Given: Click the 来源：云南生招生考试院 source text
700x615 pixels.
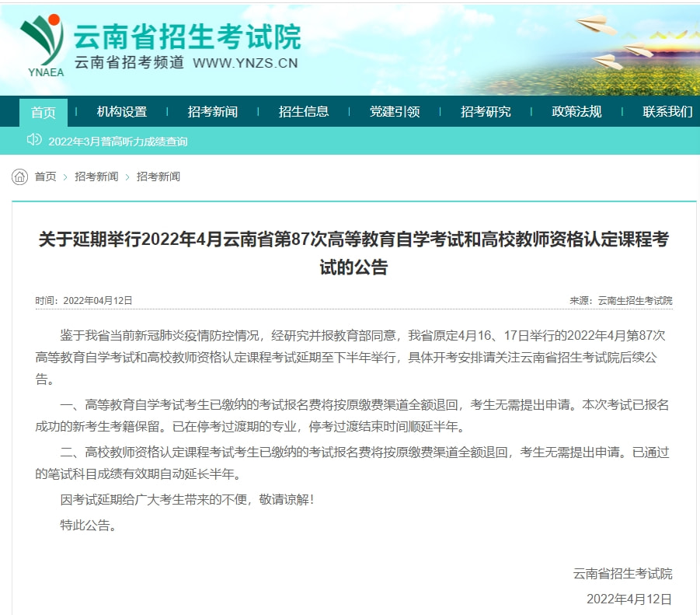Looking at the screenshot, I should pyautogui.click(x=621, y=301).
